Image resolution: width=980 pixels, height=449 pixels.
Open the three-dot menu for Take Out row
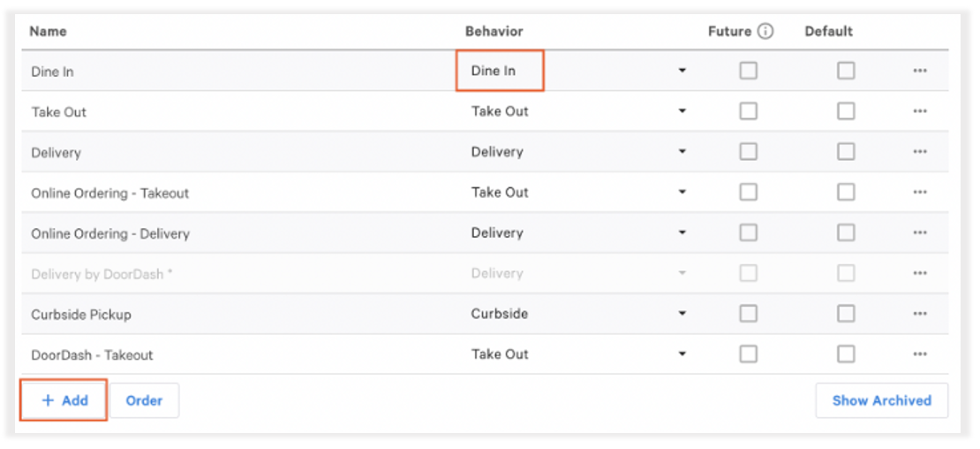point(920,111)
